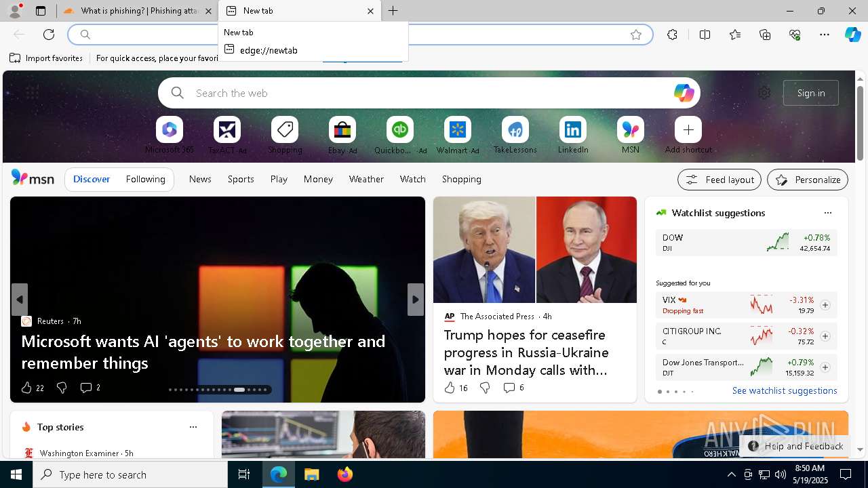Open Edge Settings and more menu

(x=825, y=35)
